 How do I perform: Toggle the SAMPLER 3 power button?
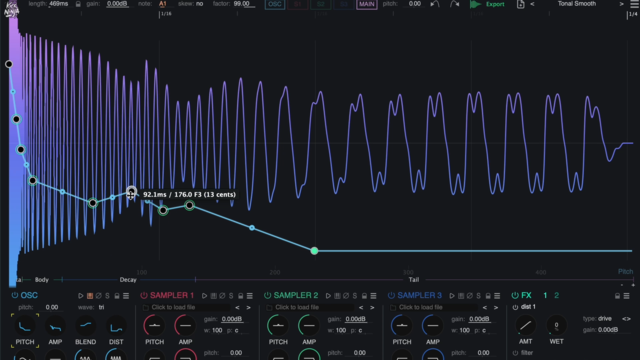coord(391,295)
